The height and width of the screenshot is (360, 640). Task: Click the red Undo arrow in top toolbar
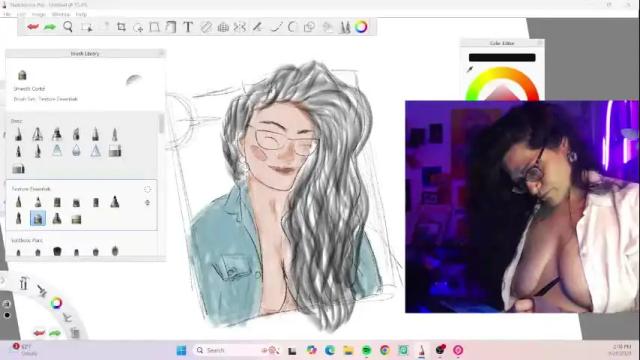click(x=33, y=27)
